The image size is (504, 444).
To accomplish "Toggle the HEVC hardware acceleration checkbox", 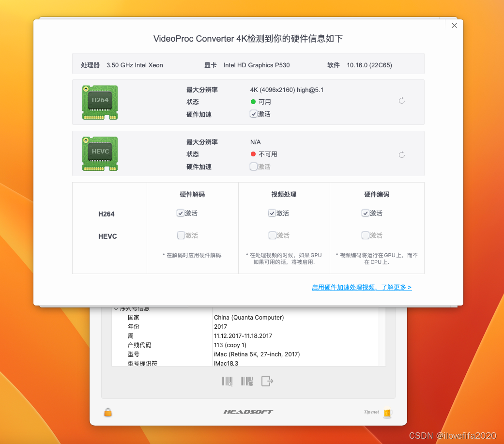I will (254, 166).
